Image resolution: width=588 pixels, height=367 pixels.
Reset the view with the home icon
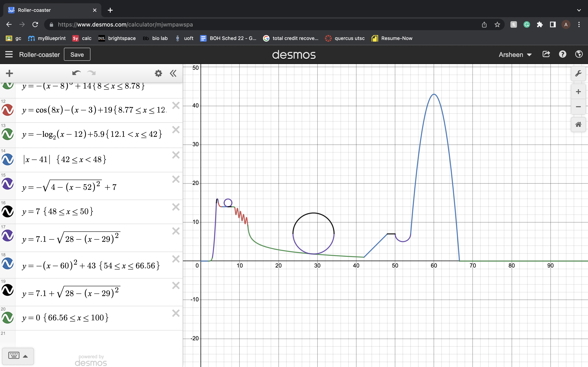click(579, 124)
